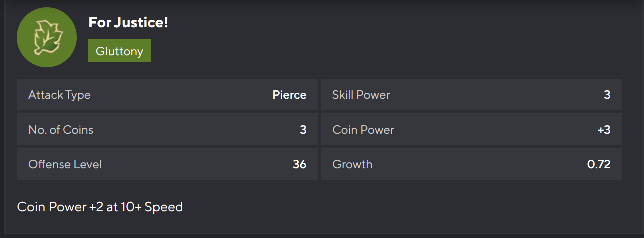Click the word "For" in the skill title
Viewport: 644px width, 238px height.
pos(99,22)
